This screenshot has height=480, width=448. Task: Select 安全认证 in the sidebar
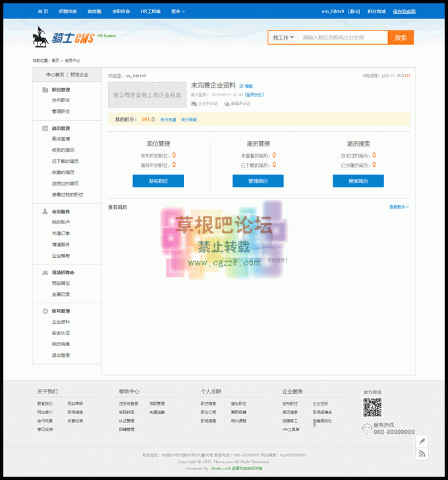pyautogui.click(x=61, y=333)
